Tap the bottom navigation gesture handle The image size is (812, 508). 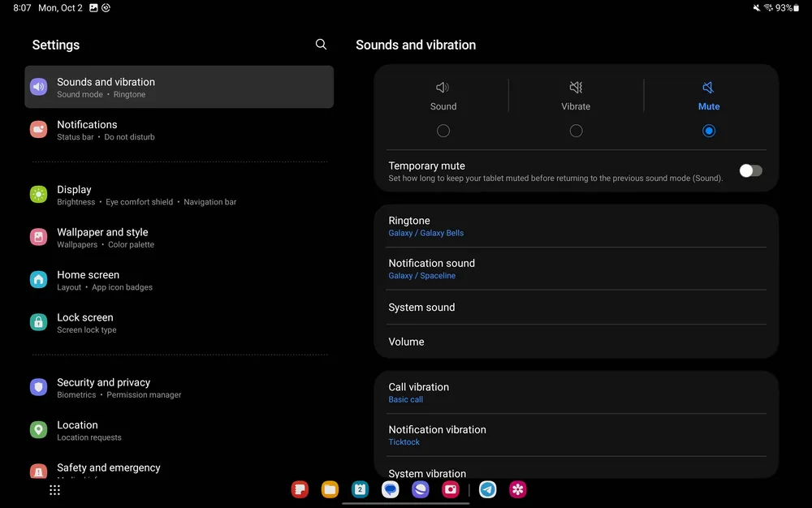point(405,503)
